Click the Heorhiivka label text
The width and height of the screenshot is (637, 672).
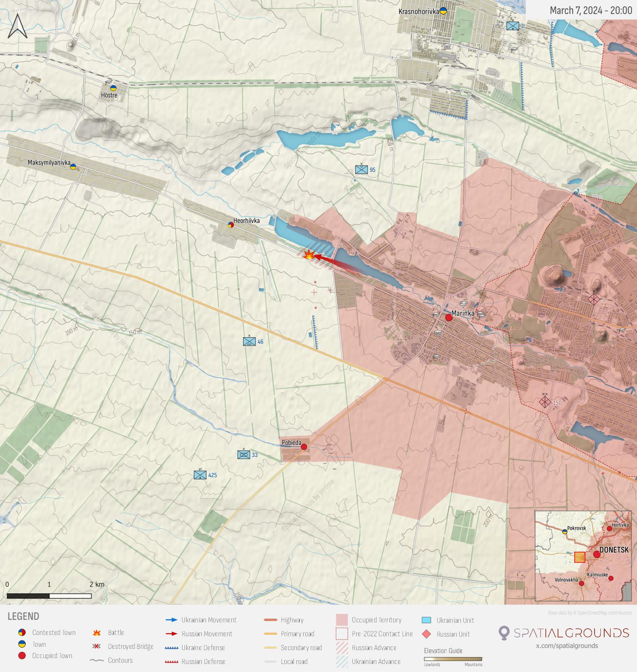[x=246, y=220]
